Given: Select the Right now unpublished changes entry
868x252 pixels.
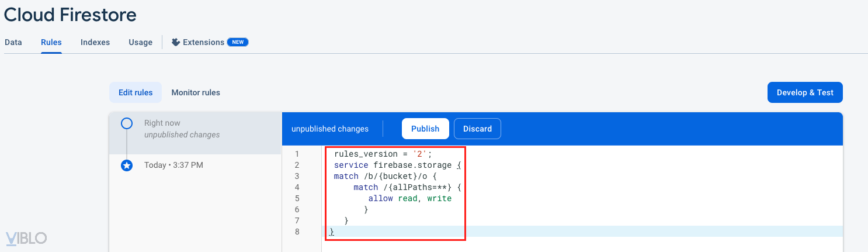Looking at the screenshot, I should [x=182, y=129].
